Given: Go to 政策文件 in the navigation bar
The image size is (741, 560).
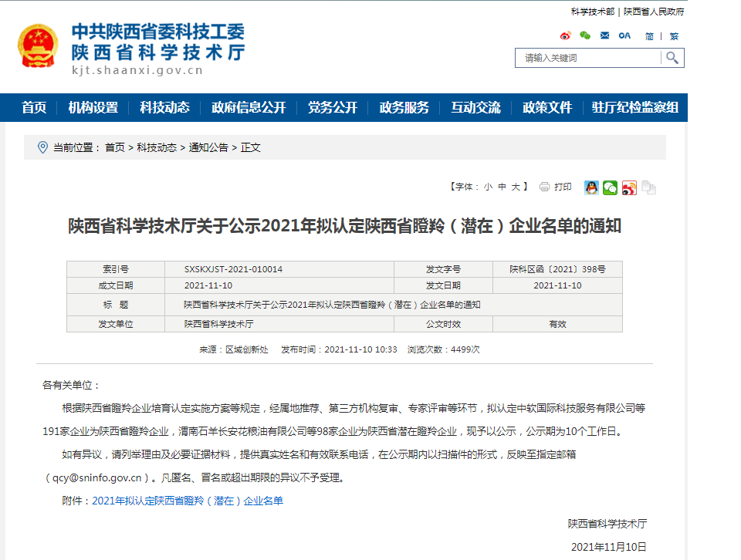Looking at the screenshot, I should click(x=547, y=108).
